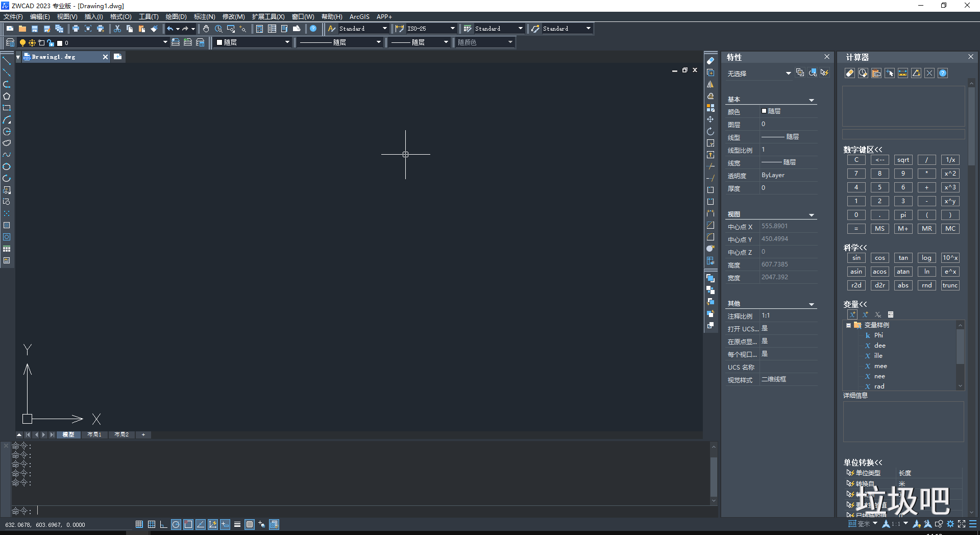The width and height of the screenshot is (980, 535).
Task: Enable polar tracking in the status bar
Action: [176, 524]
